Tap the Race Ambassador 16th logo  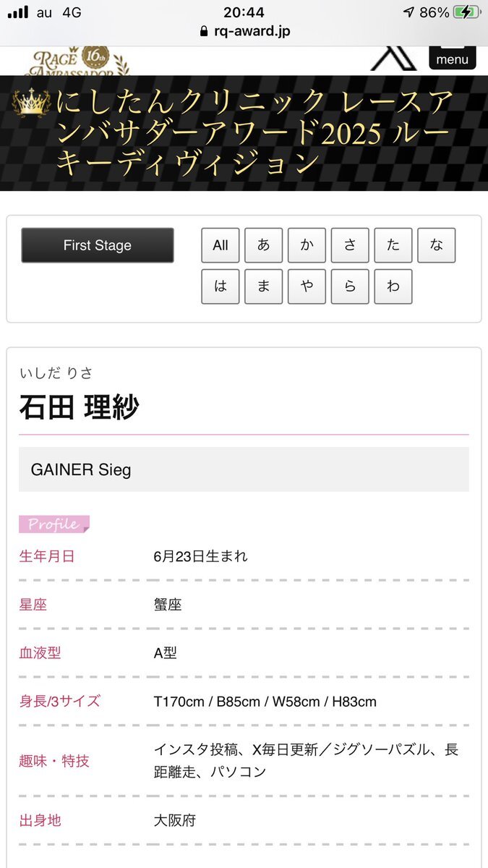click(x=78, y=61)
